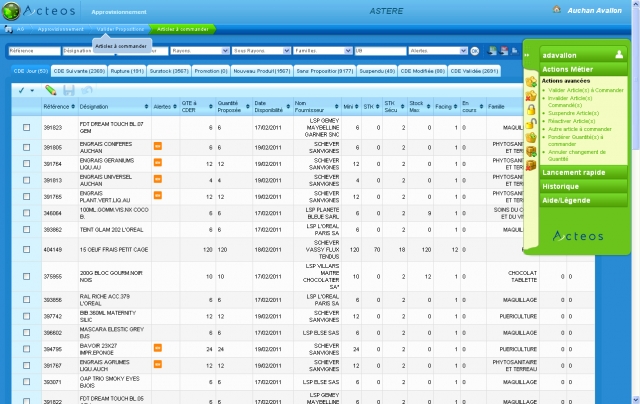The width and height of the screenshot is (640, 404).
Task: Click the user silhouette icon beside adavallon
Action: click(x=619, y=54)
